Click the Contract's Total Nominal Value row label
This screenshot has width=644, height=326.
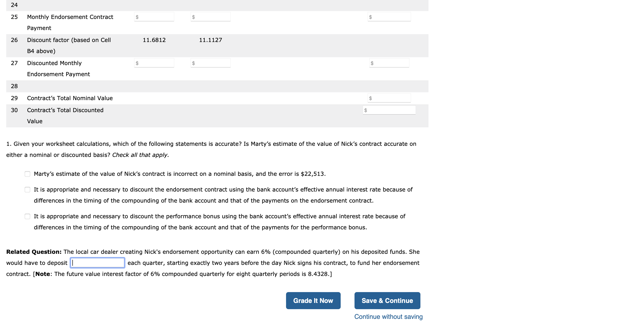70,98
